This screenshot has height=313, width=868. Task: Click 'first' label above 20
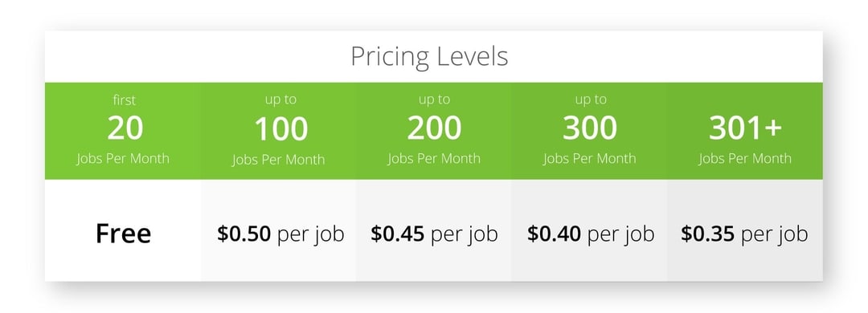(124, 100)
